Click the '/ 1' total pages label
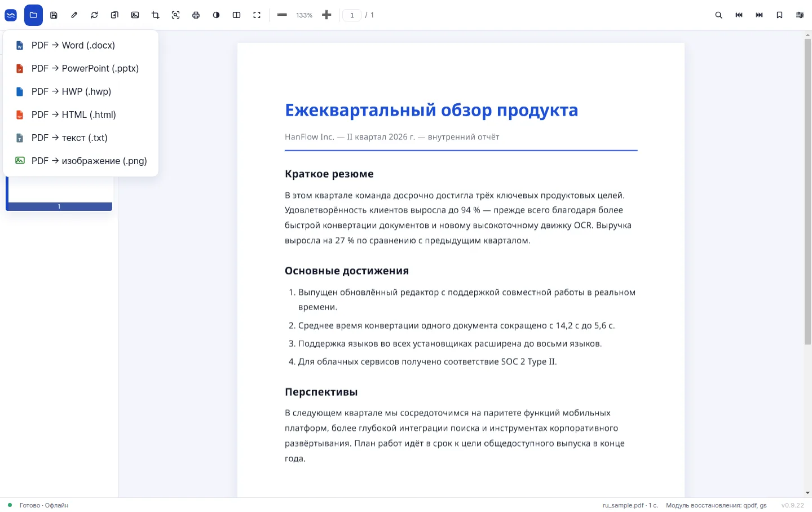 pyautogui.click(x=370, y=15)
